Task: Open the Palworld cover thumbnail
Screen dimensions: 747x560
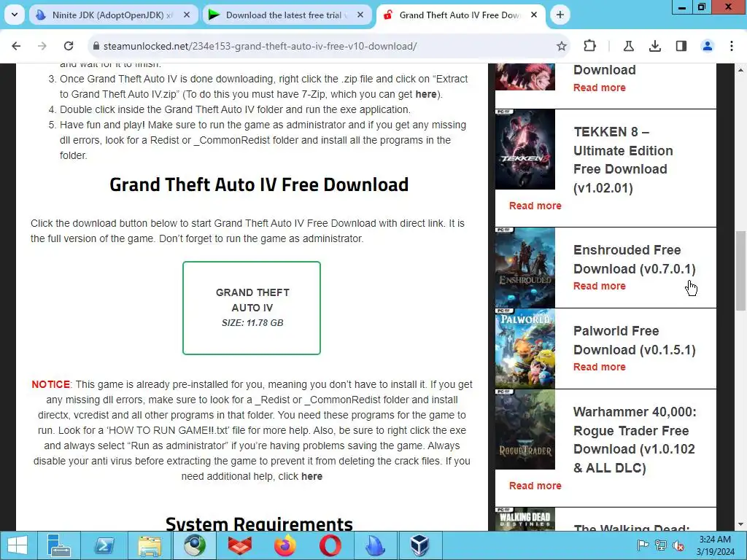Action: pyautogui.click(x=525, y=349)
